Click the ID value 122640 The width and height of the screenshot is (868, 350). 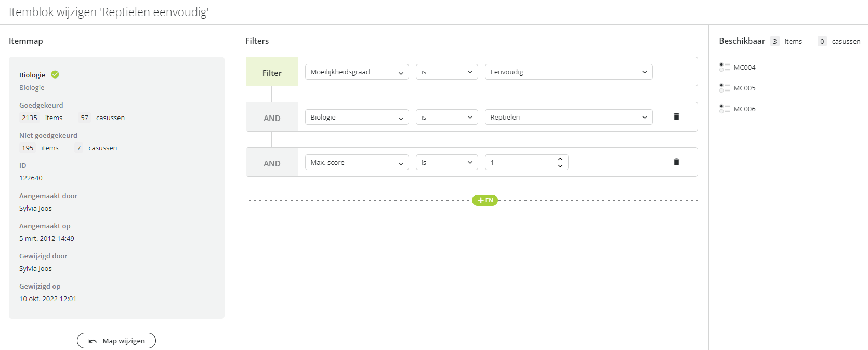[x=31, y=178]
